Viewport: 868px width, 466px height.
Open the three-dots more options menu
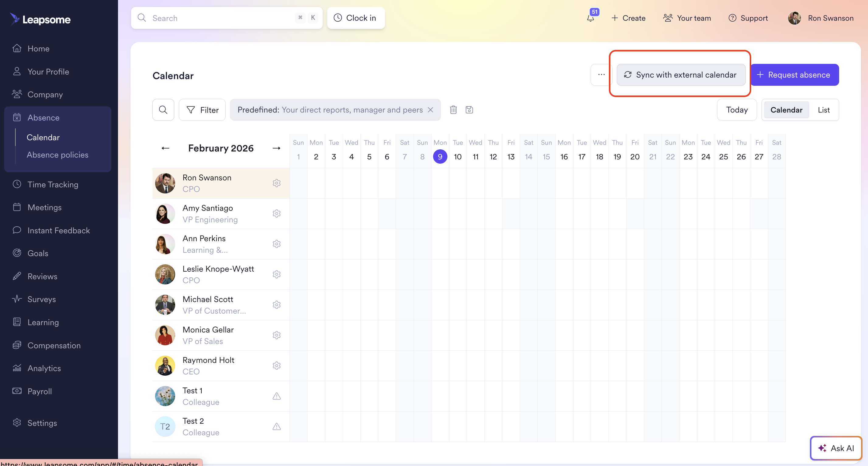pos(601,75)
